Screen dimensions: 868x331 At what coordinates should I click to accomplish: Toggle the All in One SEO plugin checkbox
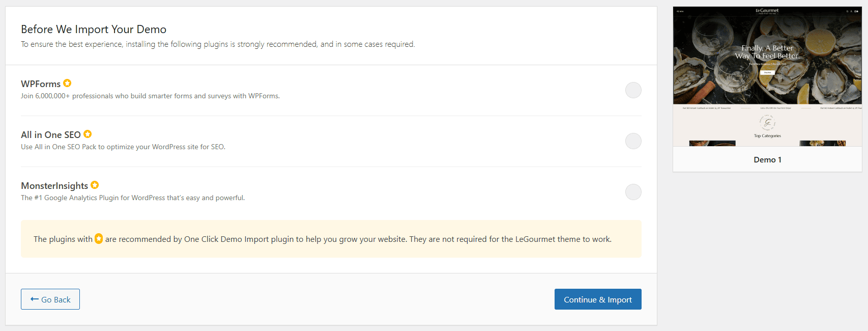pyautogui.click(x=633, y=141)
